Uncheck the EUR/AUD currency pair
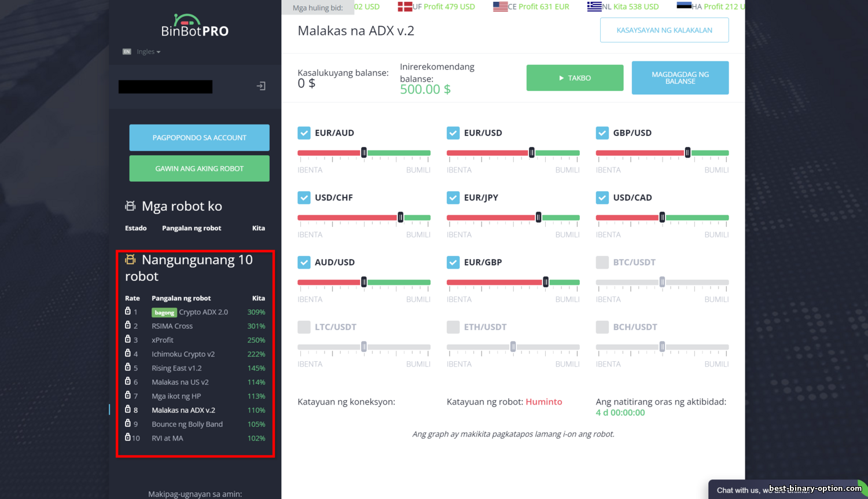 click(x=304, y=133)
